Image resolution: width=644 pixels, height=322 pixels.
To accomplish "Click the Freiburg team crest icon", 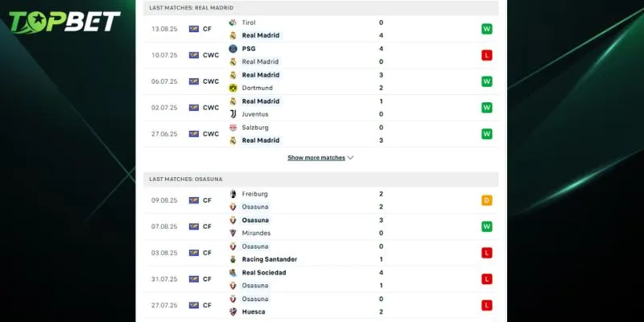I will coord(233,194).
